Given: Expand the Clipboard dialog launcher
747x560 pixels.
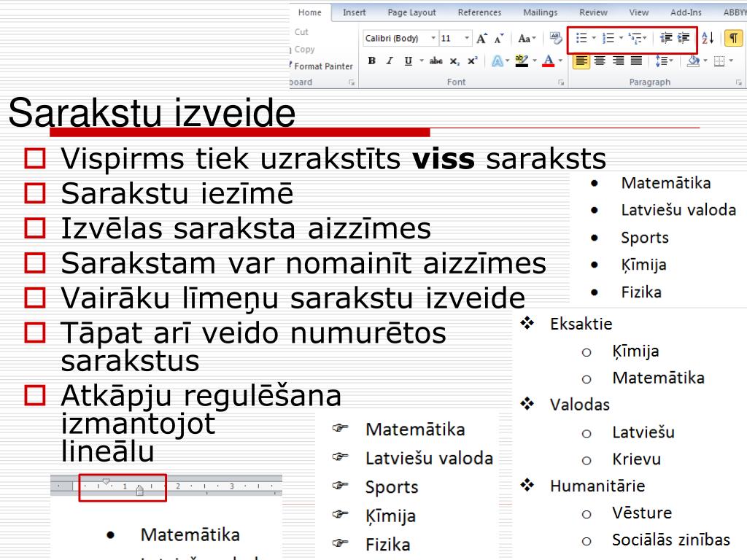Looking at the screenshot, I should click(x=352, y=82).
